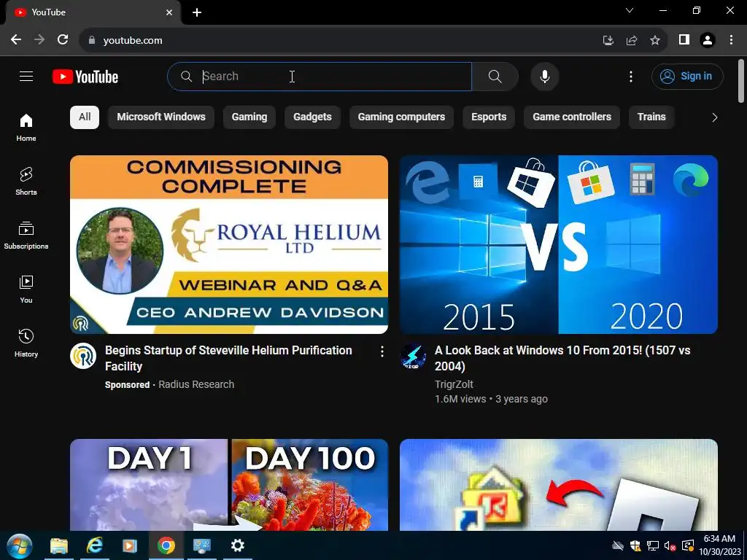Open 'Begins Startup of Steveville Helium' title
Screen dimensions: 747x560
[228, 358]
